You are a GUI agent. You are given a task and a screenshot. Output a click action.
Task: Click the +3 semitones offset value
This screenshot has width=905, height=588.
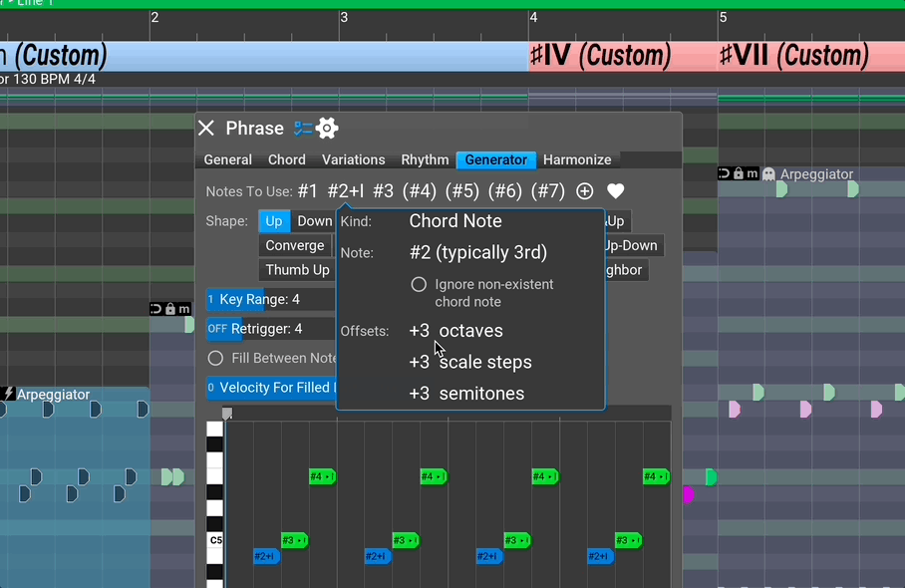coord(419,394)
